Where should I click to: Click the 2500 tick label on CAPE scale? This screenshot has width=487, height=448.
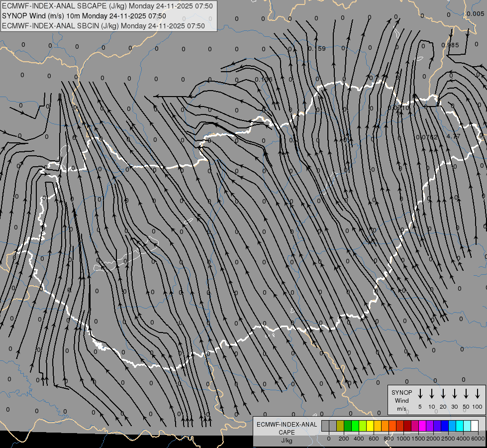pos(448,439)
